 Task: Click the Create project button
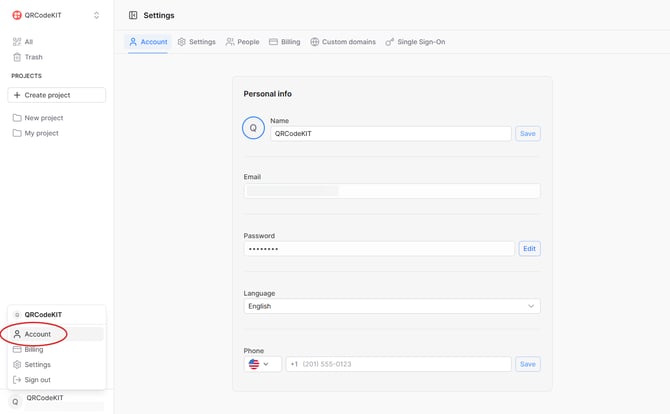pos(56,95)
